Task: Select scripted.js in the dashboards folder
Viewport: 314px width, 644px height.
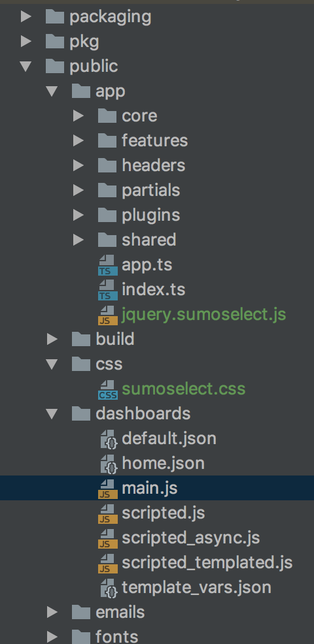Action: point(163,513)
